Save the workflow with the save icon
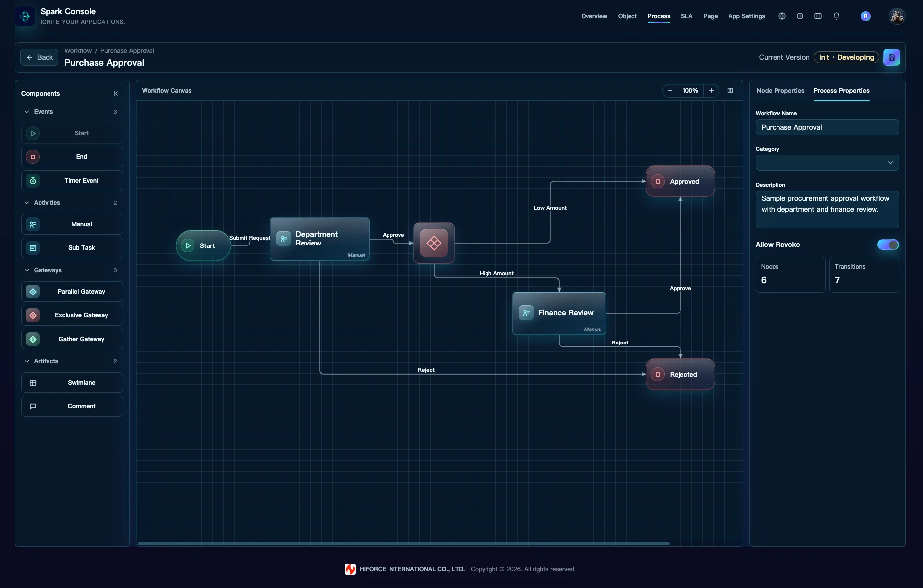This screenshot has height=588, width=923. pyautogui.click(x=892, y=57)
